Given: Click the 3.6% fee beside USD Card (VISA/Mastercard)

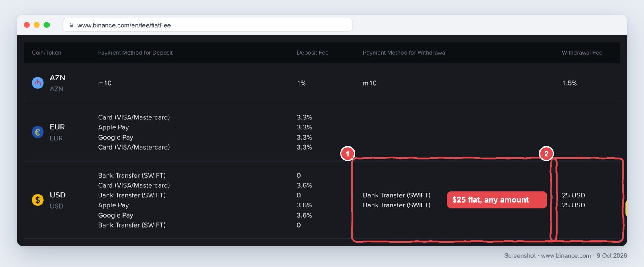Looking at the screenshot, I should 304,185.
